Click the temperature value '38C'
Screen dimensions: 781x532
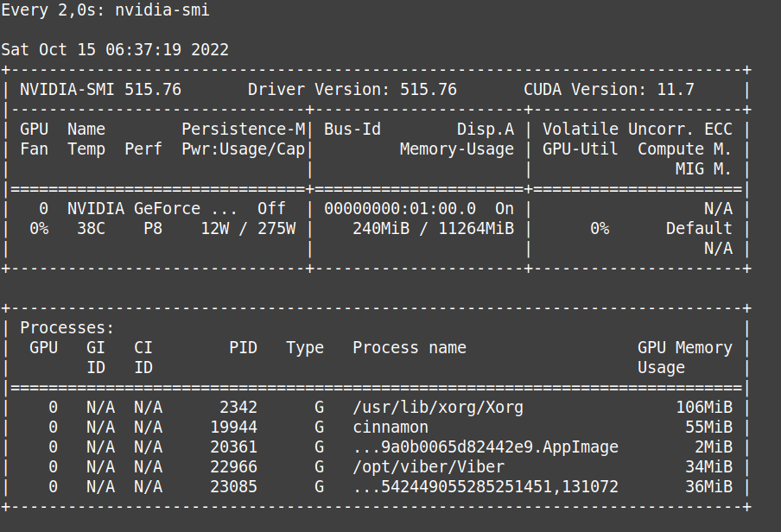(x=92, y=229)
